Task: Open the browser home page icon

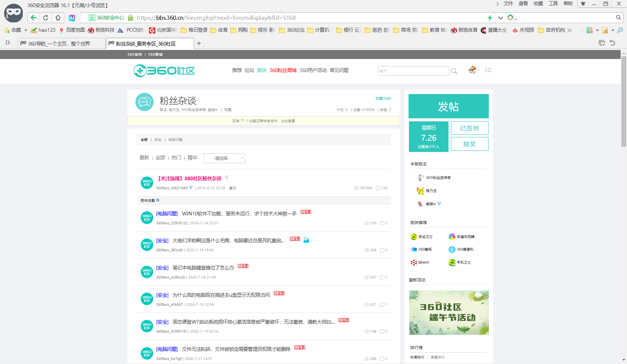Action: [58, 18]
